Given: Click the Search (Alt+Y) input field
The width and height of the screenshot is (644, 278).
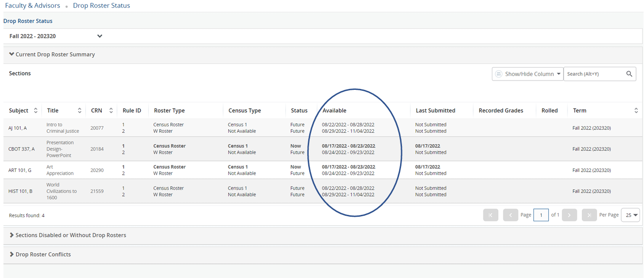Looking at the screenshot, I should (594, 74).
